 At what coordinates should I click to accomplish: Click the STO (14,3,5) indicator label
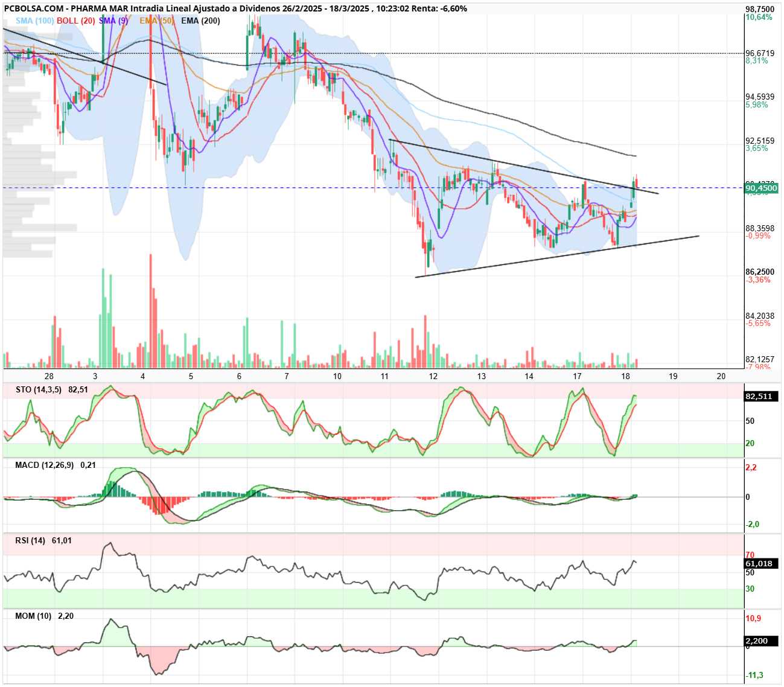(x=39, y=389)
